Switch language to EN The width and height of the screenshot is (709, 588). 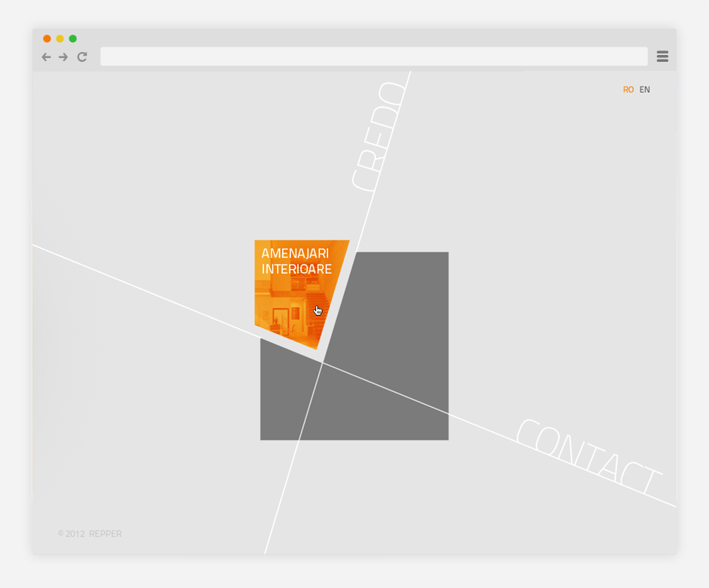[644, 90]
